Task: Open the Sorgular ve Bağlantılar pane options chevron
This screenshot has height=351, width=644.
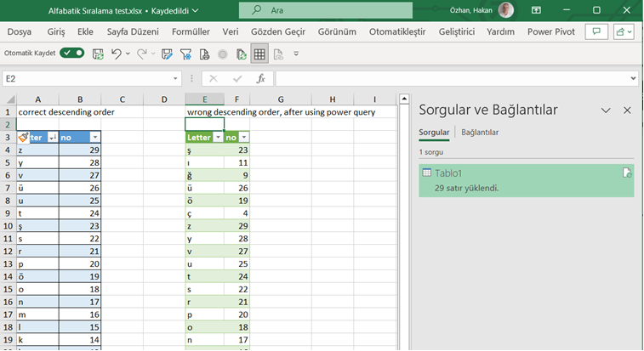Action: pos(606,110)
